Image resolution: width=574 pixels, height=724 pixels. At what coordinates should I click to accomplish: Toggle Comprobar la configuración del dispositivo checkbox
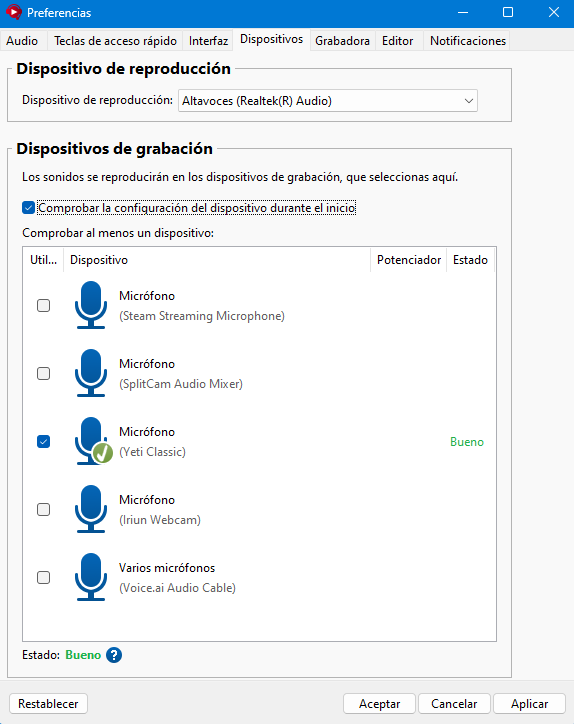29,208
